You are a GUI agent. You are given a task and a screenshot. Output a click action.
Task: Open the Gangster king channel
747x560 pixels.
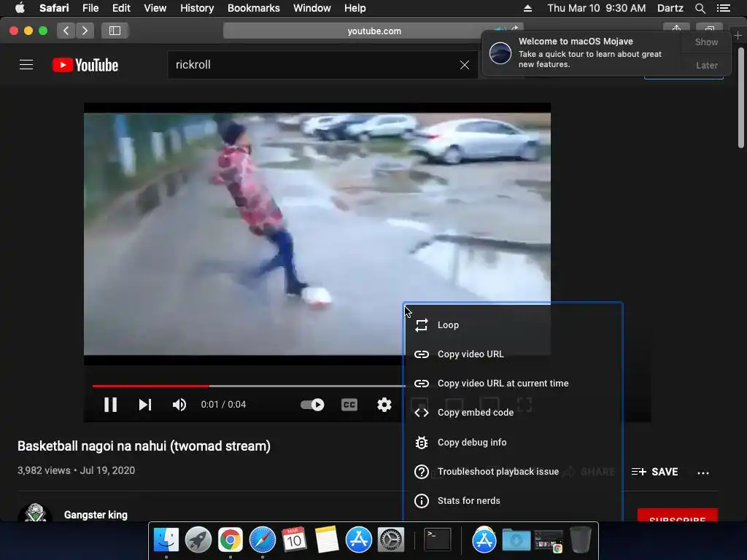pyautogui.click(x=96, y=515)
